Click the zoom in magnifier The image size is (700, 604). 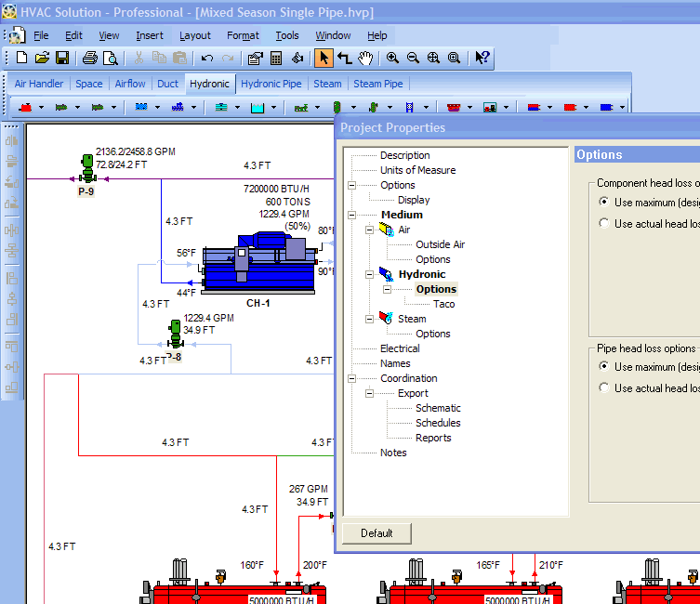tap(392, 58)
